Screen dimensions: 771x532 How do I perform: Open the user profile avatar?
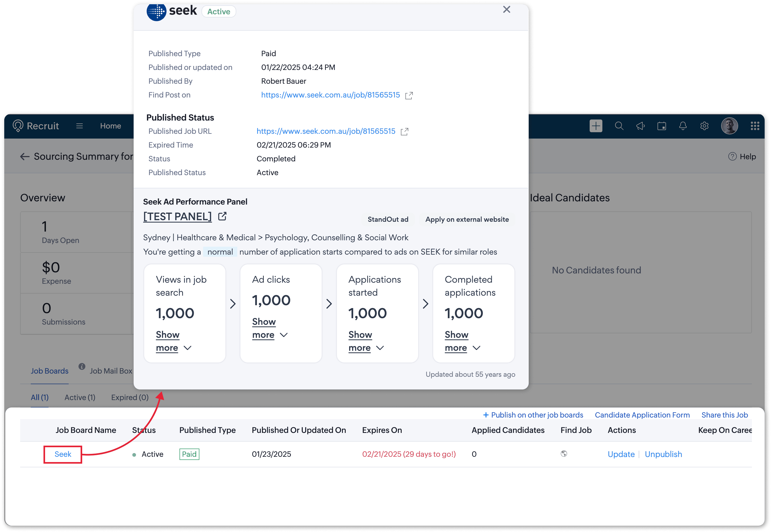click(729, 126)
